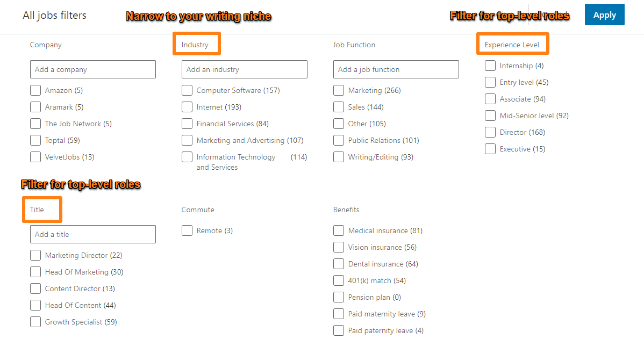This screenshot has width=644, height=339.
Task: Enable the Medical insurance benefit filter
Action: (339, 230)
